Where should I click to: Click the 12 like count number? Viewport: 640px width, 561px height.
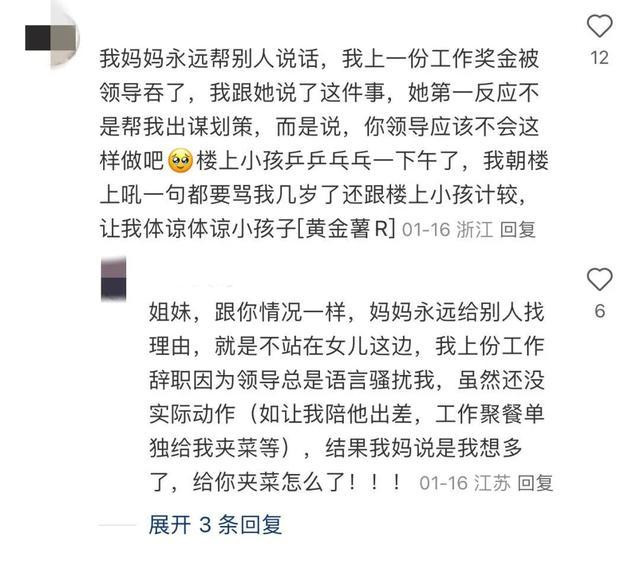600,58
